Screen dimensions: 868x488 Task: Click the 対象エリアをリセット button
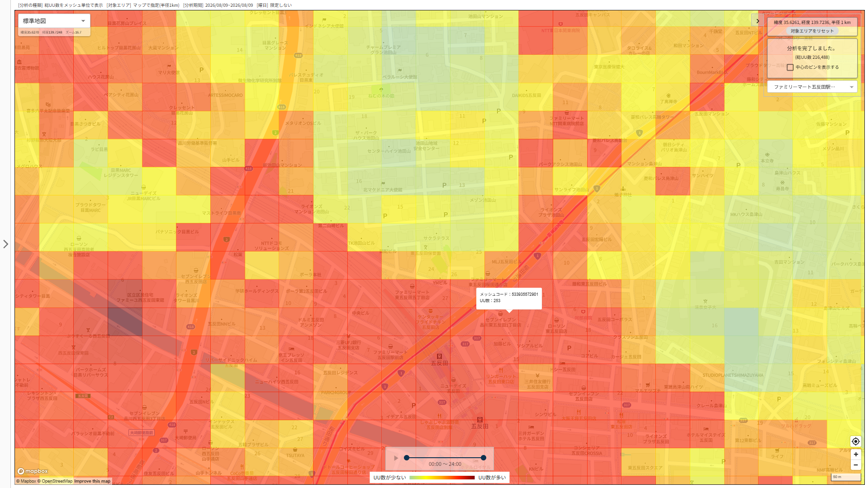coord(812,31)
